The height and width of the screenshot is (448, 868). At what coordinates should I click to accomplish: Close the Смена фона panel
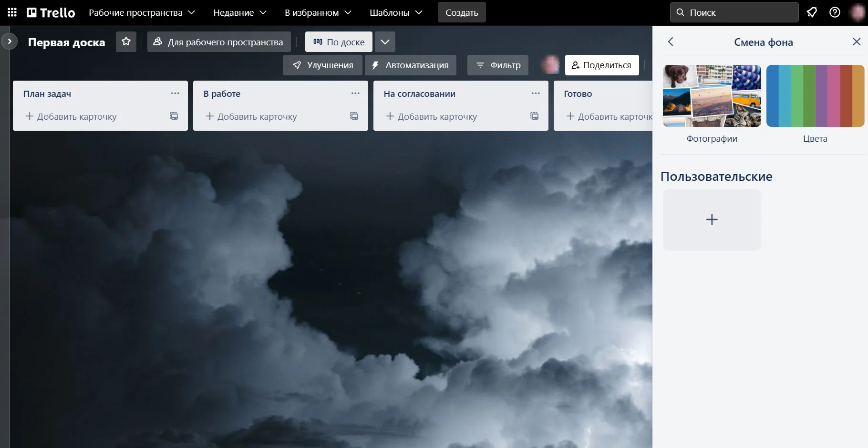[x=857, y=42]
